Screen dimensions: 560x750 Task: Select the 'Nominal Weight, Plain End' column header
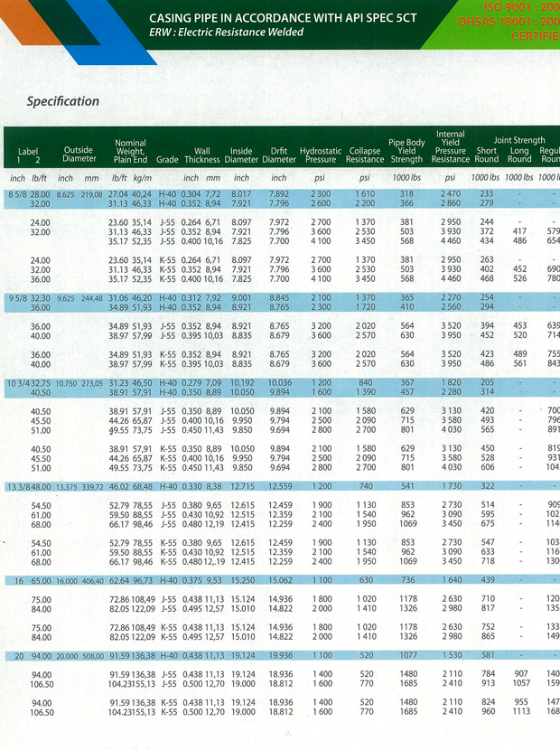coord(130,151)
